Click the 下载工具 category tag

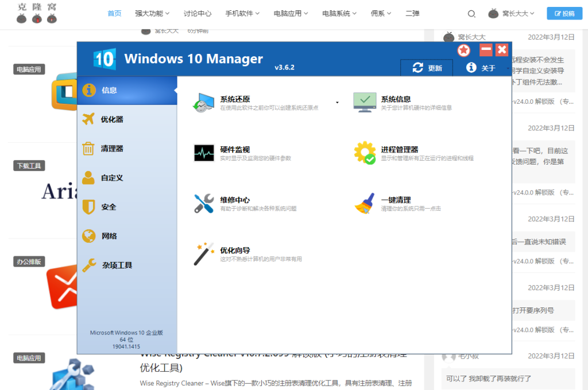pos(29,166)
